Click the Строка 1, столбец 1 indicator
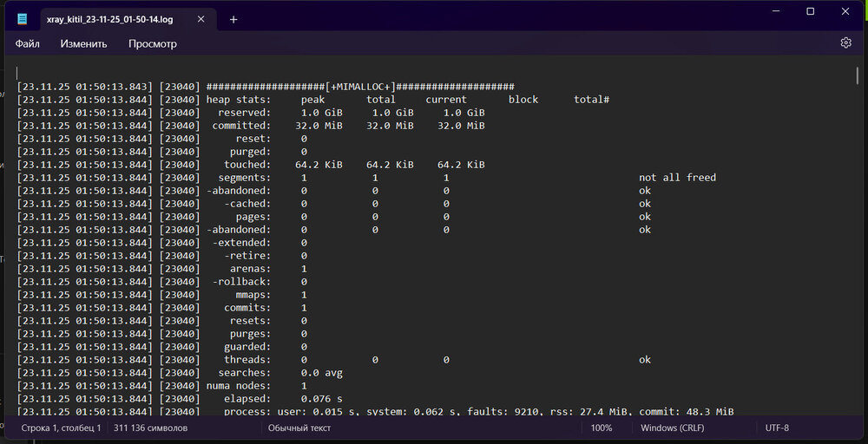868x444 pixels. 61,428
